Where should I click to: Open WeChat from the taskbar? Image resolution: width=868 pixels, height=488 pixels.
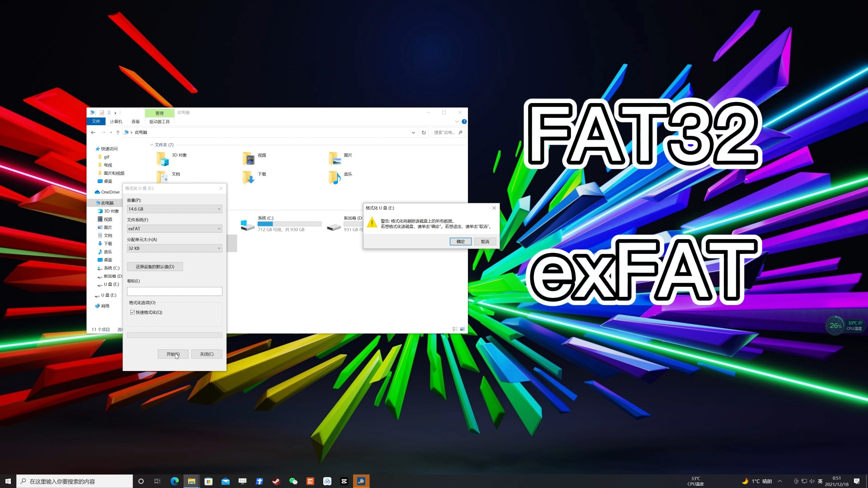(293, 481)
